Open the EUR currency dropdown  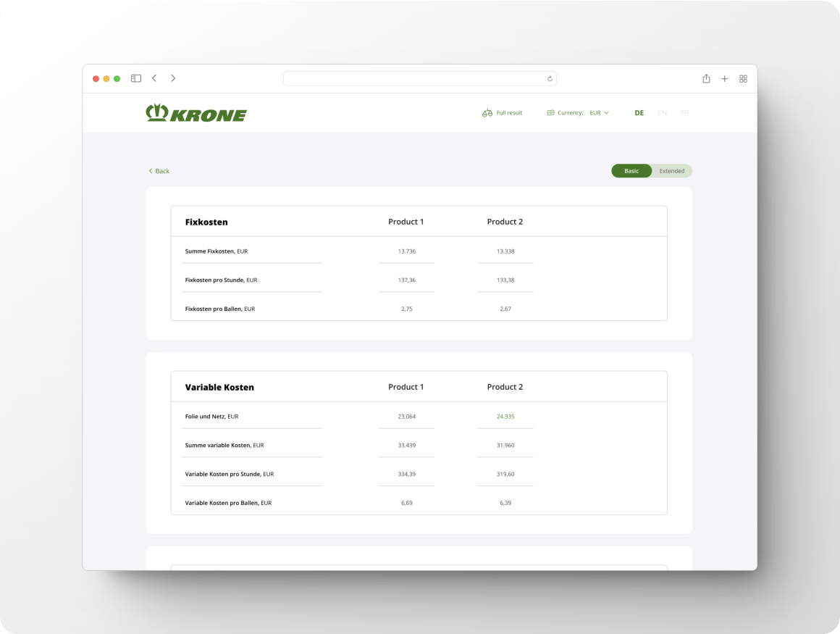click(x=599, y=113)
